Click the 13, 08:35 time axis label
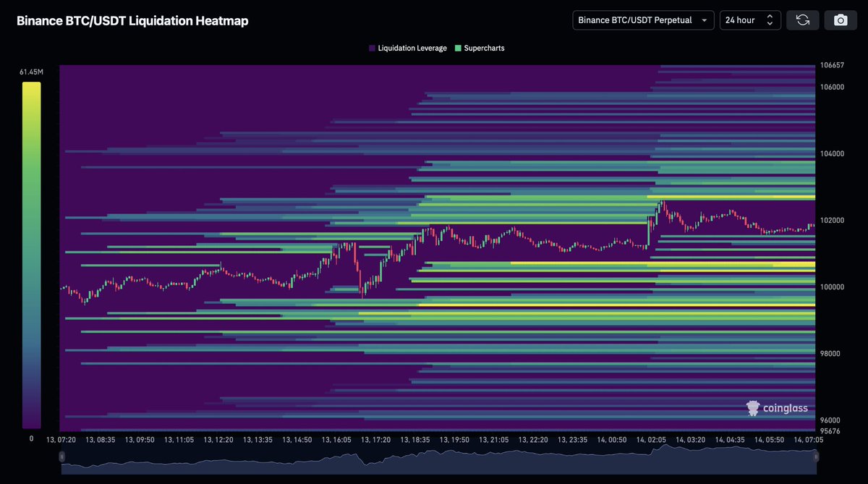 101,439
